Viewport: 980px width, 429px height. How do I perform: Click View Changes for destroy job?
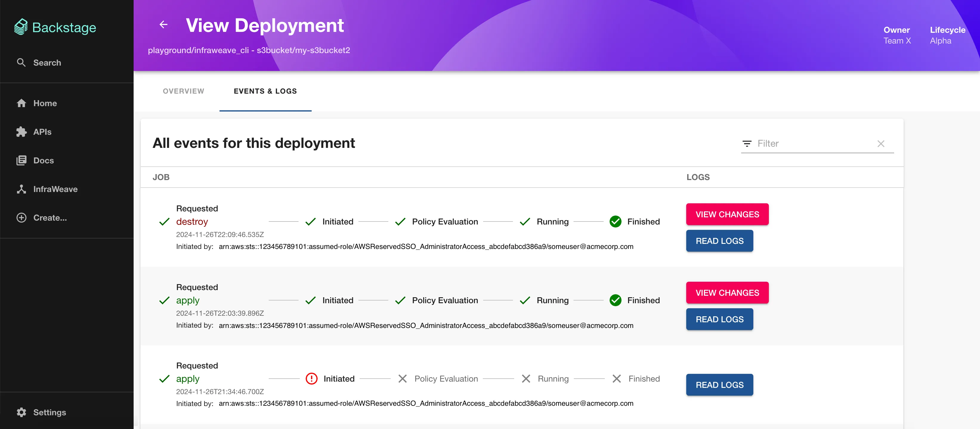click(727, 215)
